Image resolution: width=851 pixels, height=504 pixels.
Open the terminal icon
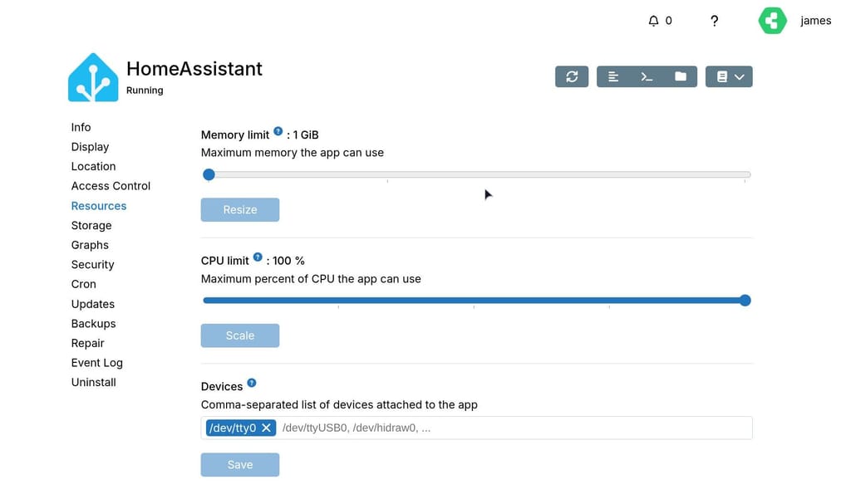647,76
